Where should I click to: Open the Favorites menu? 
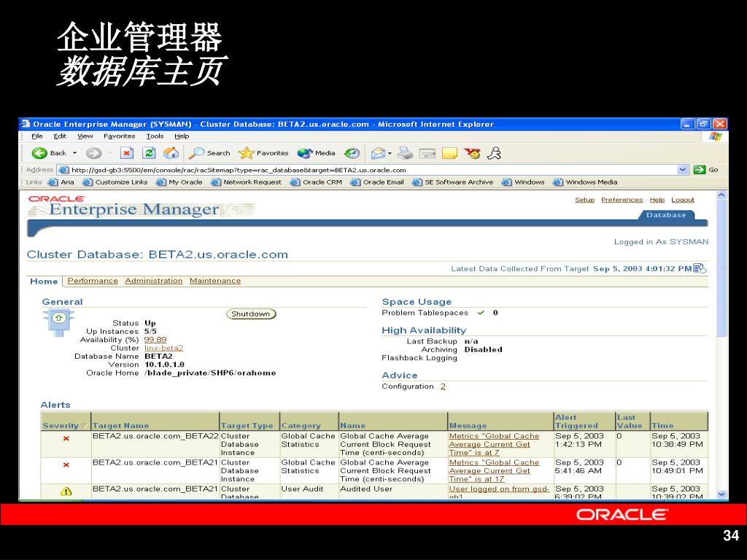click(119, 136)
